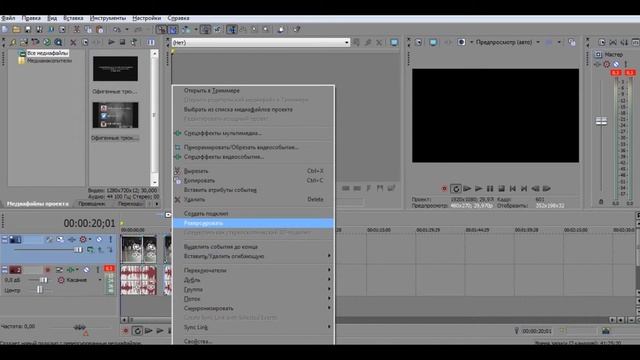Adjust the Master volume fader

tap(601, 121)
